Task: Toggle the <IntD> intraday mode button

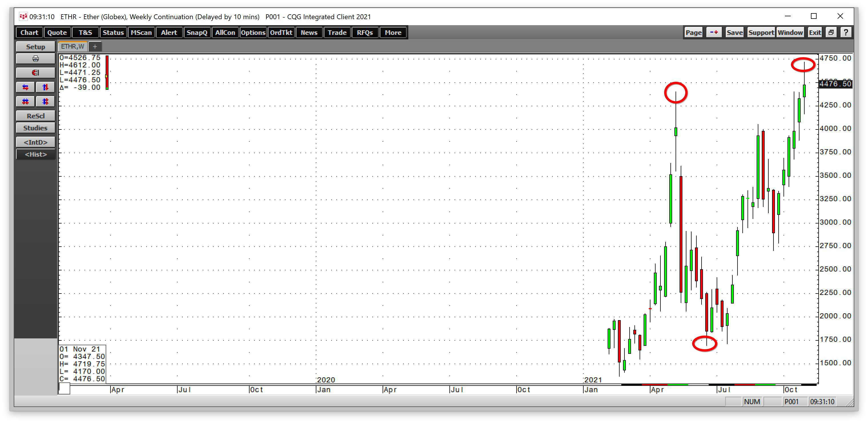Action: (x=35, y=142)
